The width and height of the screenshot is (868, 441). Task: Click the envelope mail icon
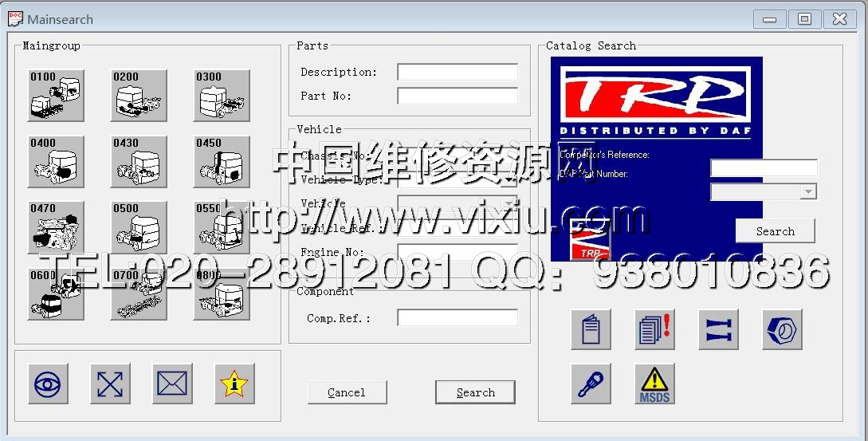172,384
